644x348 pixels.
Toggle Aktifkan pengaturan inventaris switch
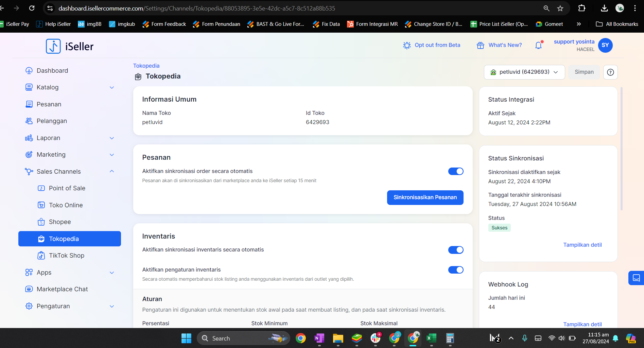point(456,270)
